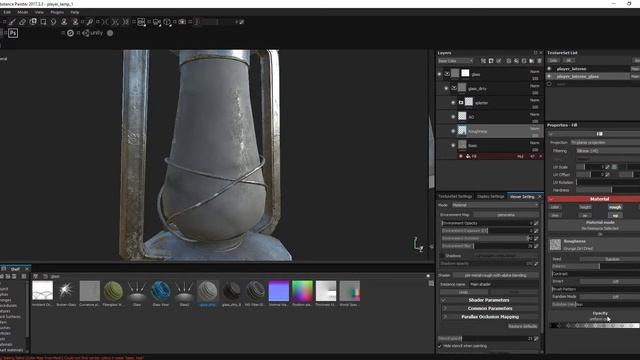640x360 pixels.
Task: Toggle visibility of glass_dirty folder
Action: pos(446,89)
